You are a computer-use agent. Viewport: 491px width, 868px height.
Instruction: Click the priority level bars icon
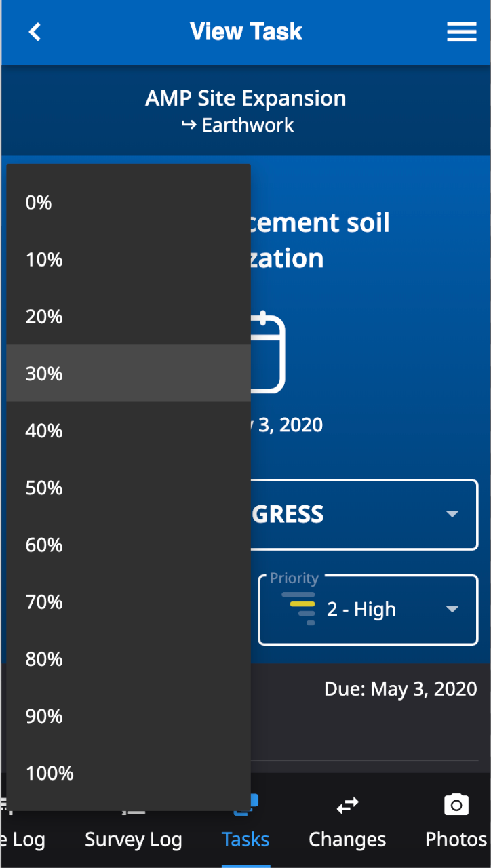click(x=299, y=608)
